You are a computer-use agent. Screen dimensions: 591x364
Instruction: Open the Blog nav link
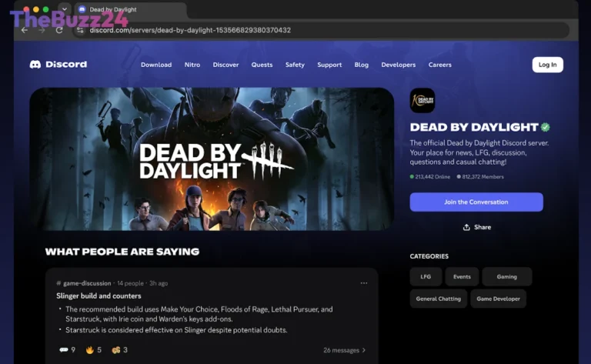click(x=362, y=65)
